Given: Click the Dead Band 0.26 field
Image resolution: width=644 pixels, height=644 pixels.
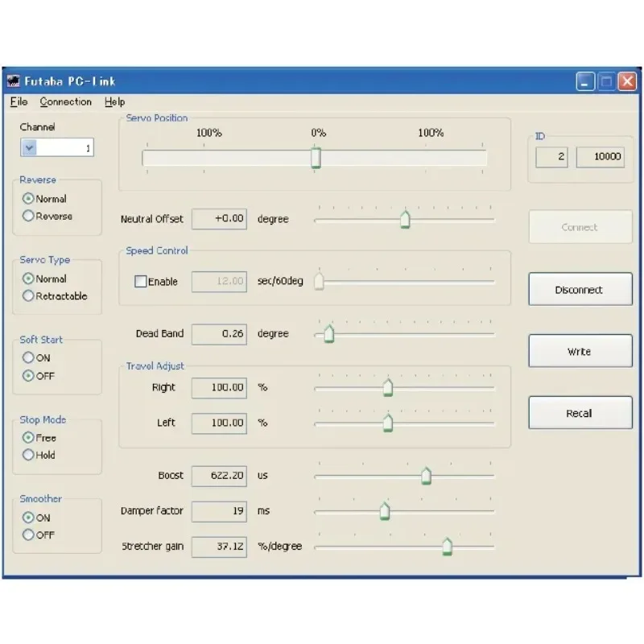Looking at the screenshot, I should 219,334.
